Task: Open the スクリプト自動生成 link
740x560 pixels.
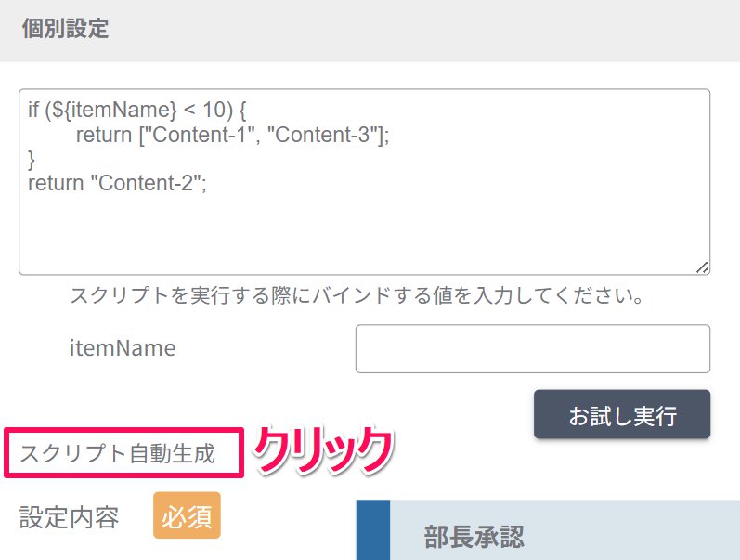Action: [117, 453]
